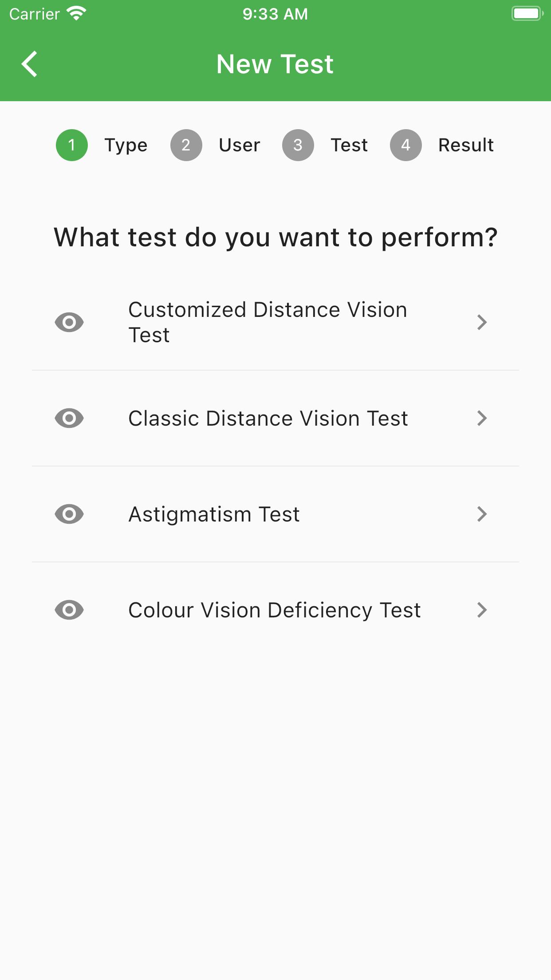Switch to the Test step label
The height and width of the screenshot is (980, 551).
[350, 145]
